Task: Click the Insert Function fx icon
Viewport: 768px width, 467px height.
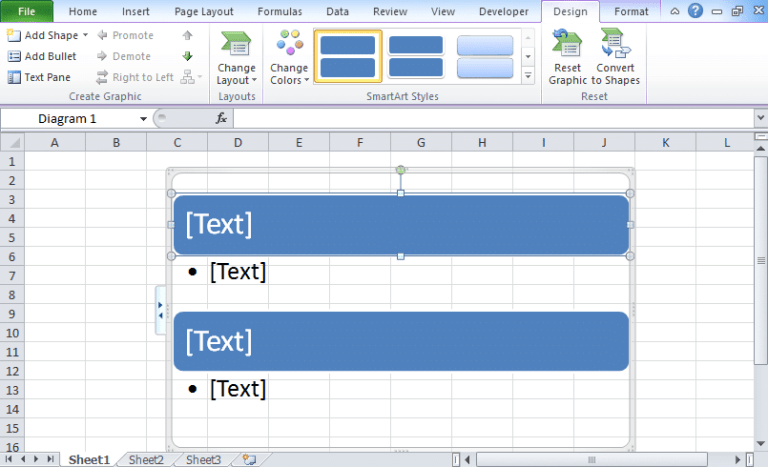Action: [221, 118]
